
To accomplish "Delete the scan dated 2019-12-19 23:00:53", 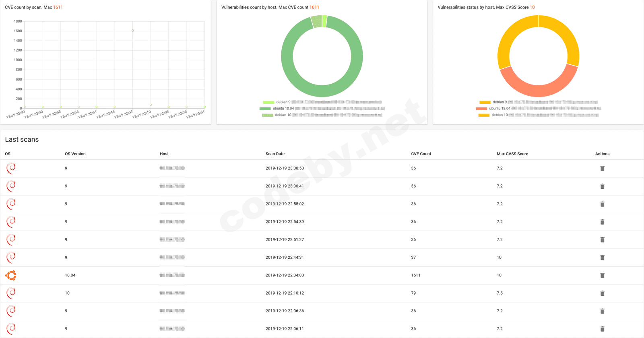I will coord(602,168).
